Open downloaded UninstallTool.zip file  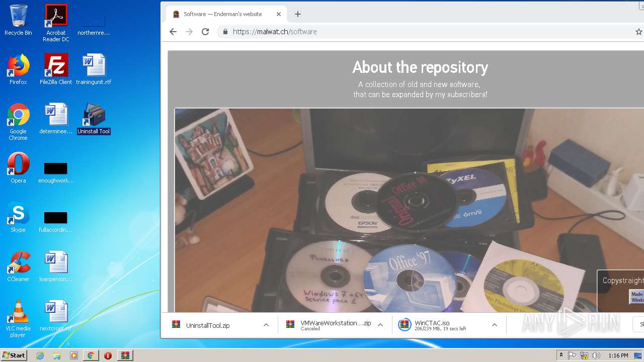[x=208, y=325]
